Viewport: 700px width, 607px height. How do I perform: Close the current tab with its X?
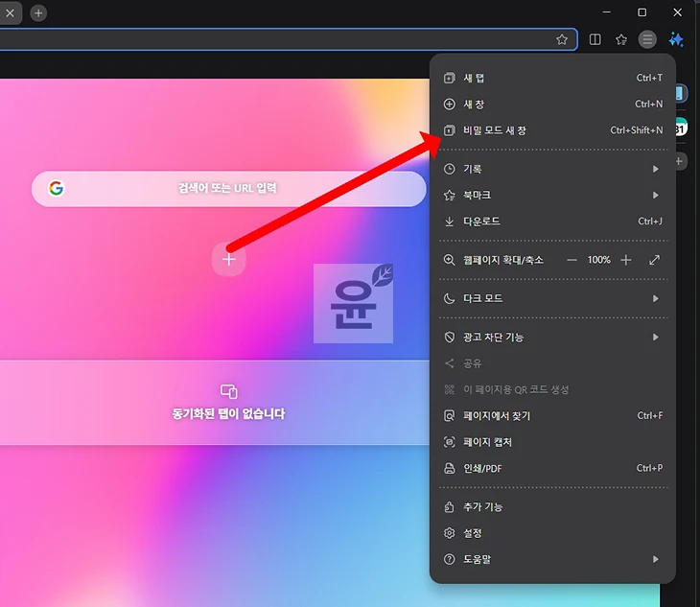[x=10, y=12]
